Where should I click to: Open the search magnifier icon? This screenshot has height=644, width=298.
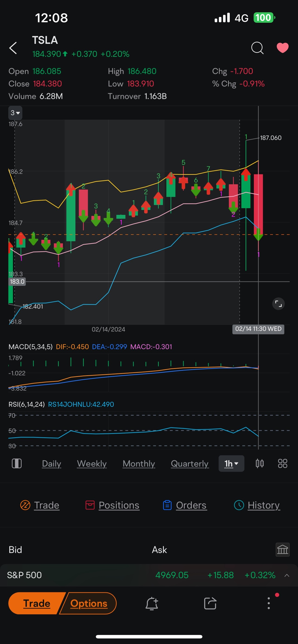(257, 48)
